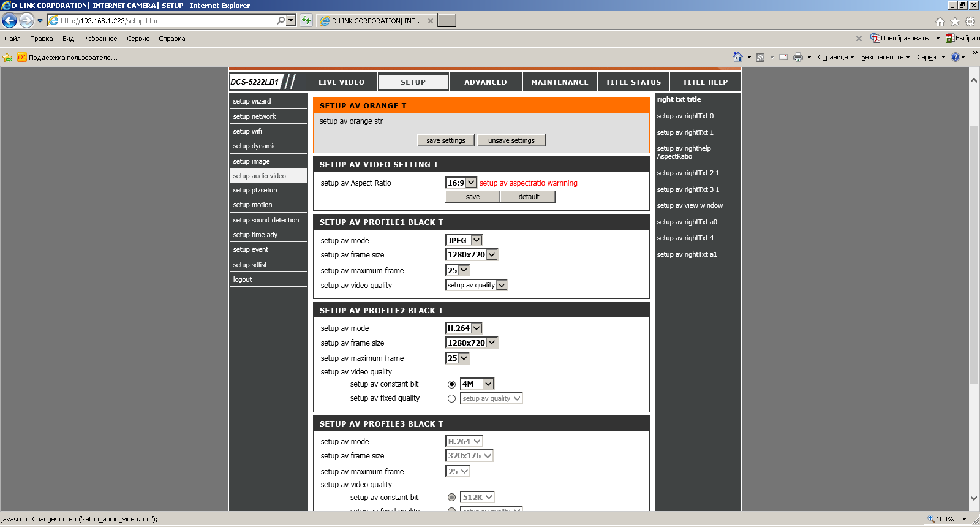Open the LIVE VIDEO tab

pyautogui.click(x=341, y=82)
